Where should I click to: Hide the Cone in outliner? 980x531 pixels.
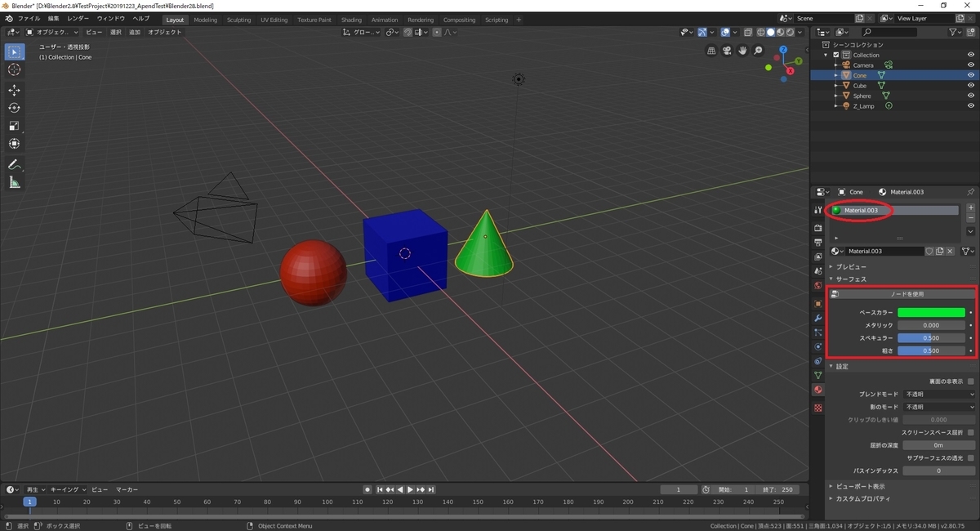tap(971, 75)
